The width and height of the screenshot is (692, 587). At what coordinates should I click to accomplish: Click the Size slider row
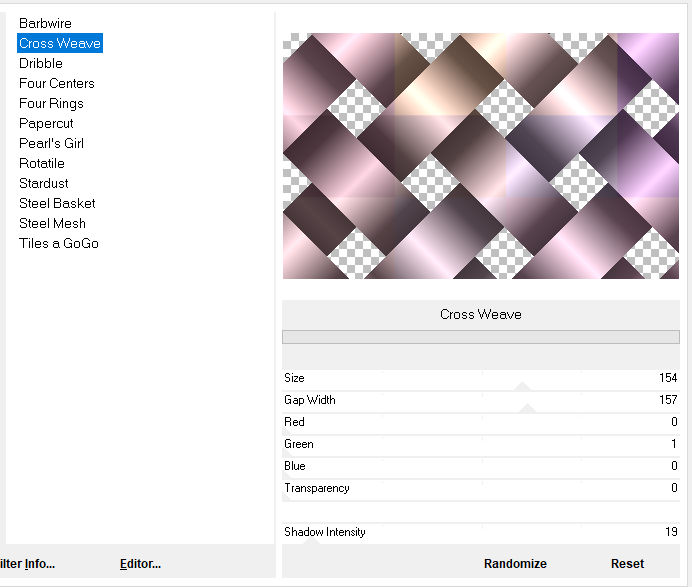[480, 378]
